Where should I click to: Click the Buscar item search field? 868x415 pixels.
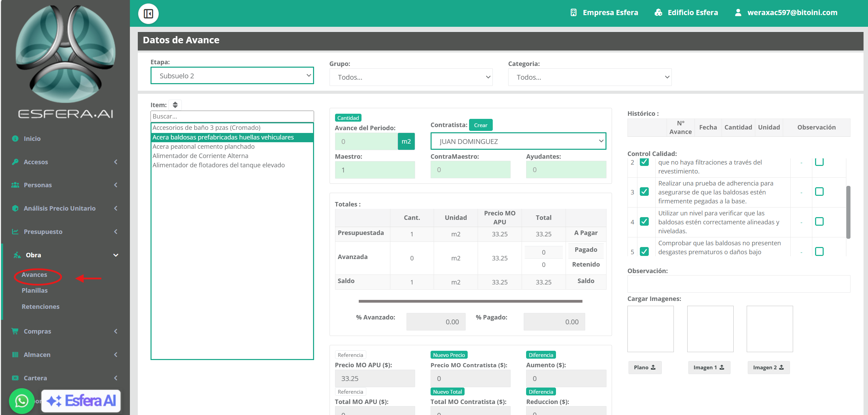click(x=232, y=116)
